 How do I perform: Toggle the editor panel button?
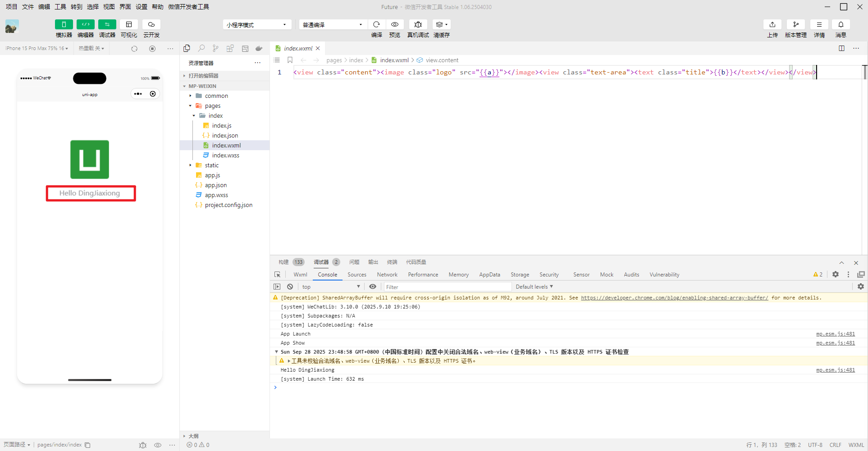tap(86, 24)
